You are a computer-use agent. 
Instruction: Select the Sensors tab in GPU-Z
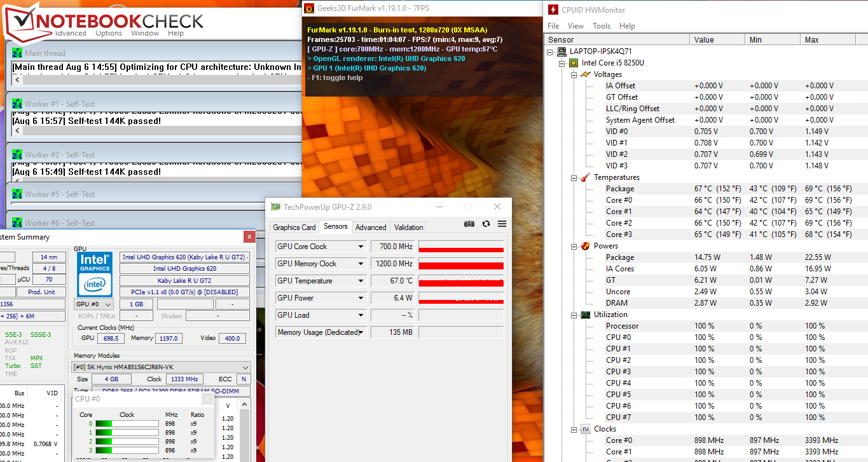click(x=336, y=226)
